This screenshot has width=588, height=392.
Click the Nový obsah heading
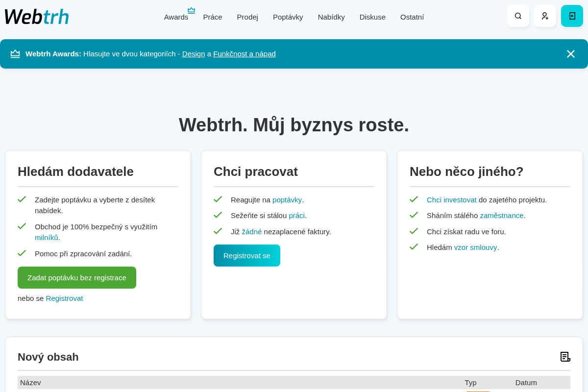(x=48, y=357)
